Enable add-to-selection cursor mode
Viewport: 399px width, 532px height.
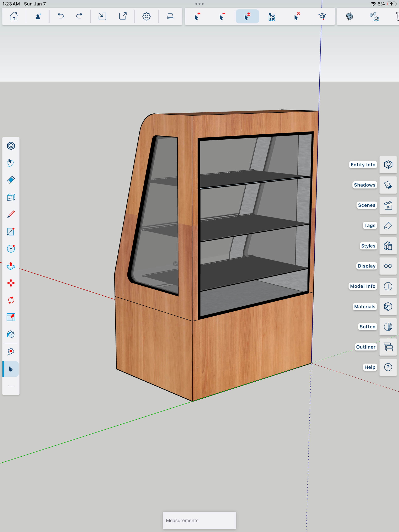[x=197, y=16]
